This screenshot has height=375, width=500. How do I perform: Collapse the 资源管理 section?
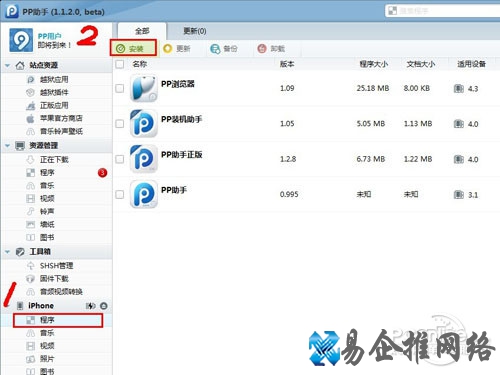click(x=7, y=146)
